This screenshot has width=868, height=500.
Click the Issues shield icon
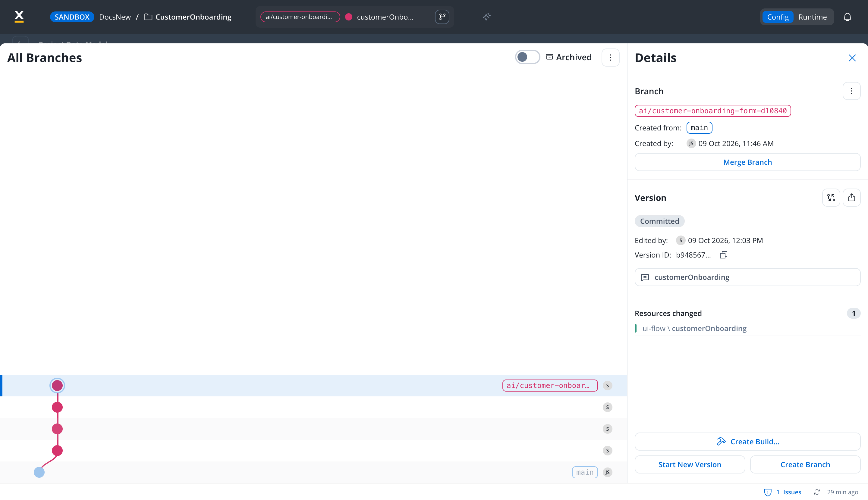(768, 492)
